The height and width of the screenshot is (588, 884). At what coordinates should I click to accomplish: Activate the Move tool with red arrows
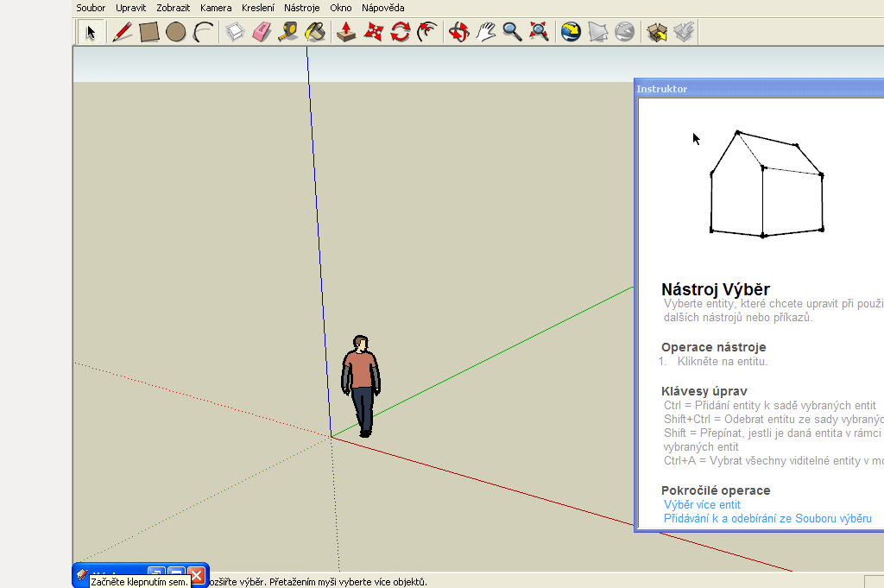(373, 32)
